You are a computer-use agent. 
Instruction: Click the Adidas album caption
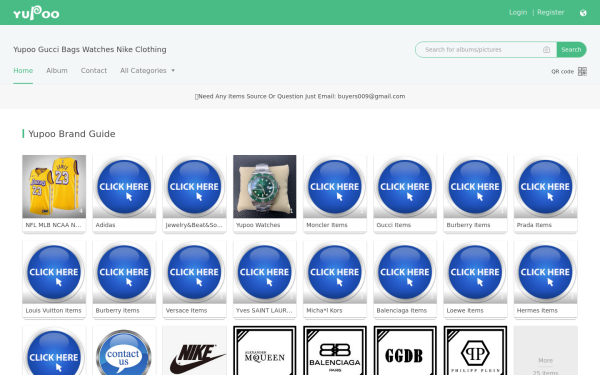(x=105, y=225)
